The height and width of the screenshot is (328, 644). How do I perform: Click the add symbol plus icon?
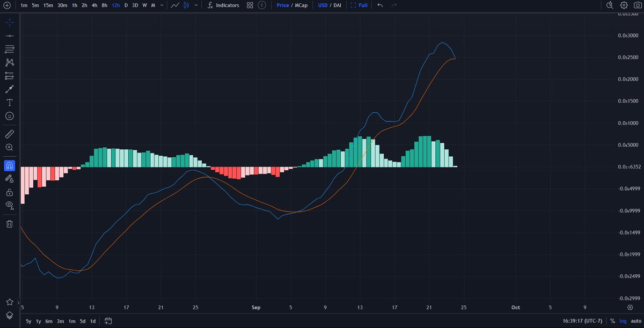[x=6, y=5]
